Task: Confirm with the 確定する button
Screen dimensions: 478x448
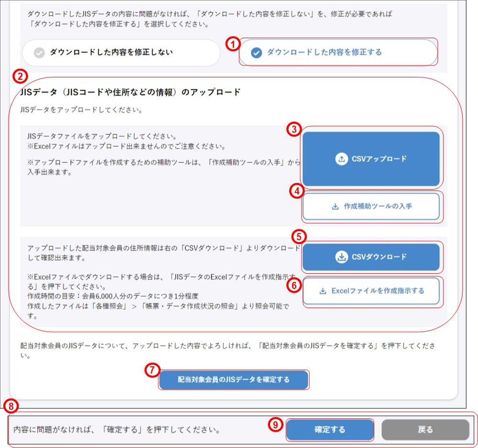Action: (x=330, y=429)
